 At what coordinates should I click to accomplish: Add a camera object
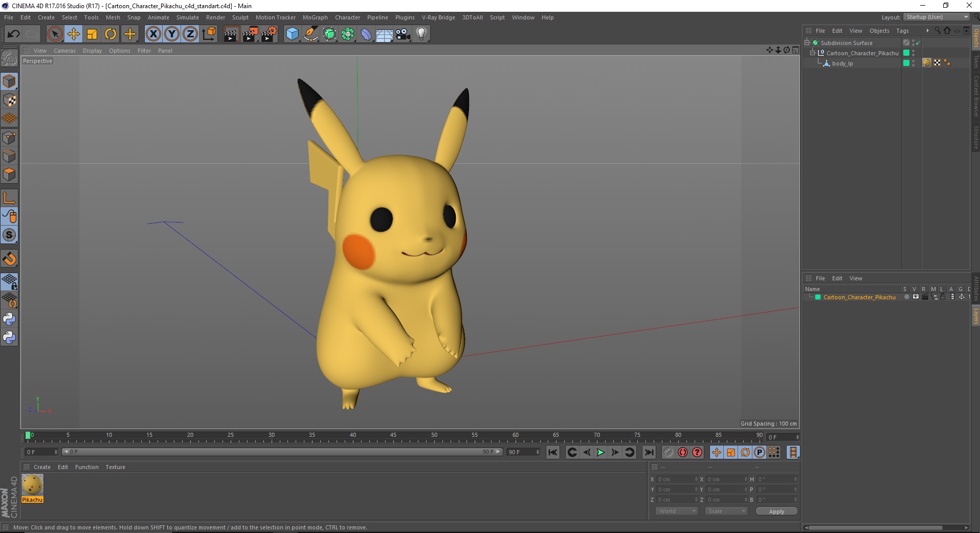(x=403, y=34)
